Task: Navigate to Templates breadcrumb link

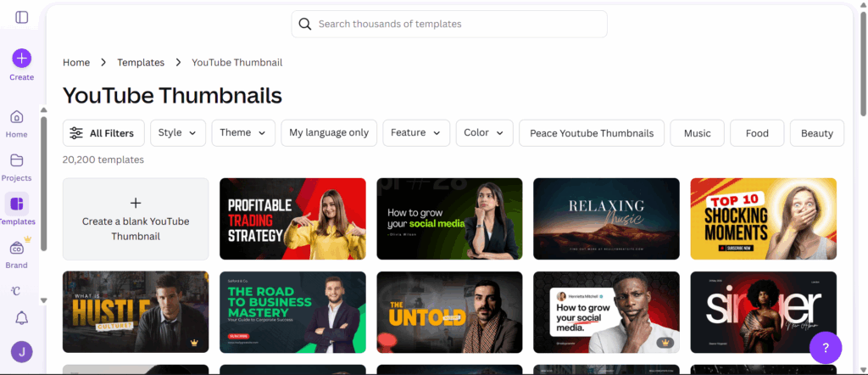Action: 141,63
